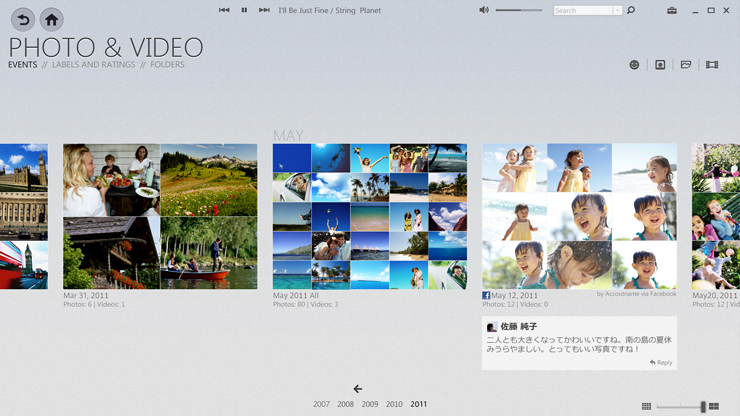The height and width of the screenshot is (416, 740).
Task: Go to the home screen
Action: 51,19
